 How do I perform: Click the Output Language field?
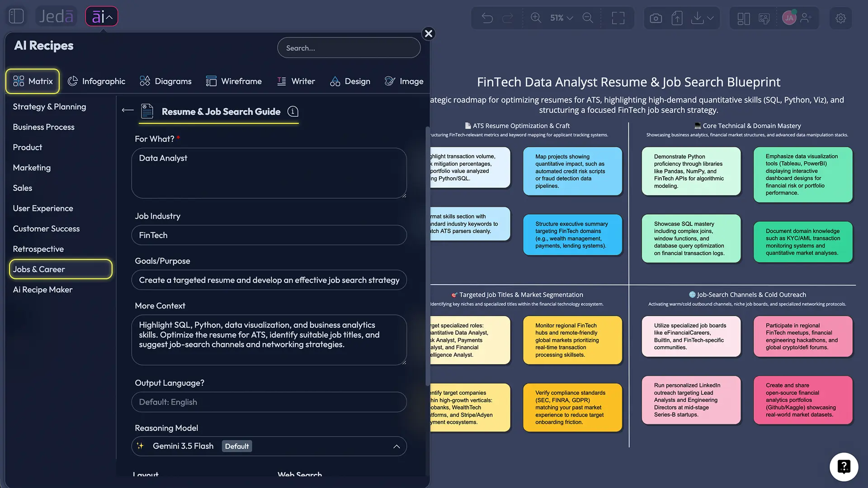click(x=269, y=402)
